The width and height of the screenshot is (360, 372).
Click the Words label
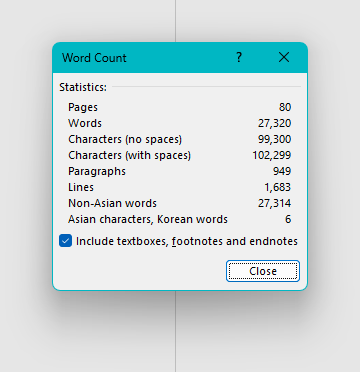[x=85, y=123]
